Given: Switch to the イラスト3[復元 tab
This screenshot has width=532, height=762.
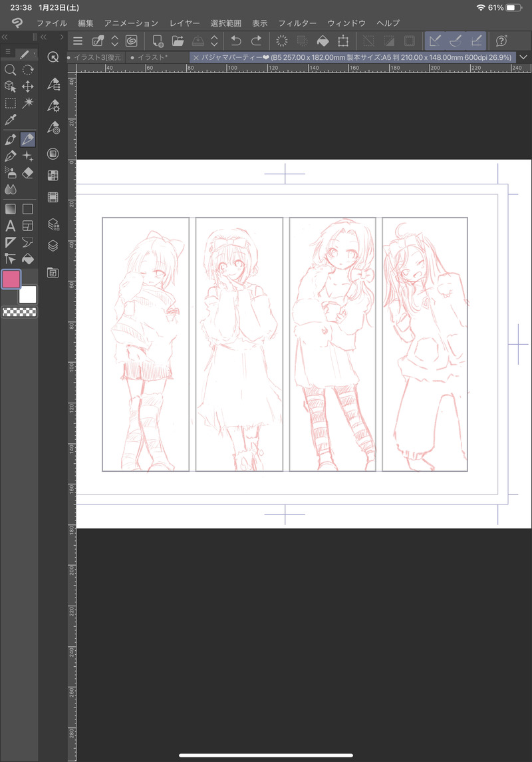Looking at the screenshot, I should [97, 57].
